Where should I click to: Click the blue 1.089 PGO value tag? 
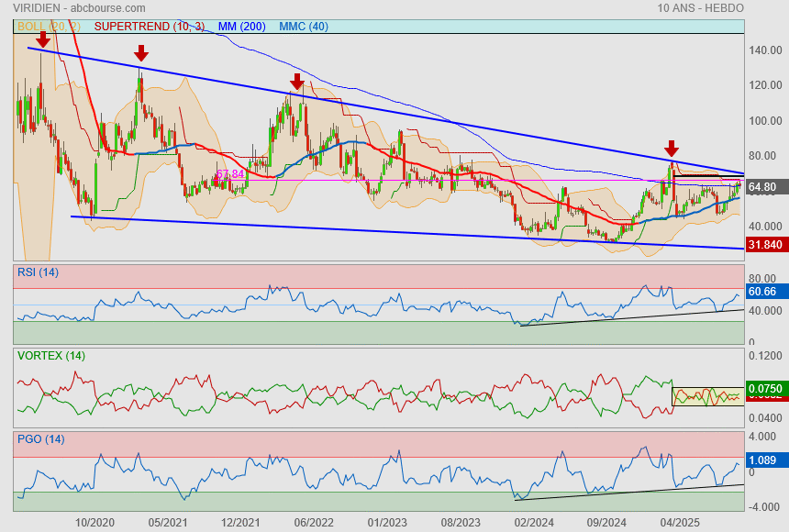pos(763,459)
